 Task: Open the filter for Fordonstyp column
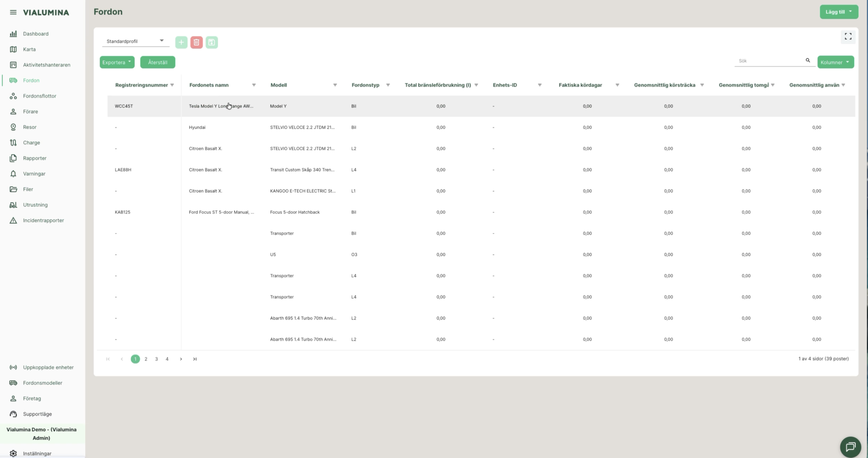click(388, 85)
